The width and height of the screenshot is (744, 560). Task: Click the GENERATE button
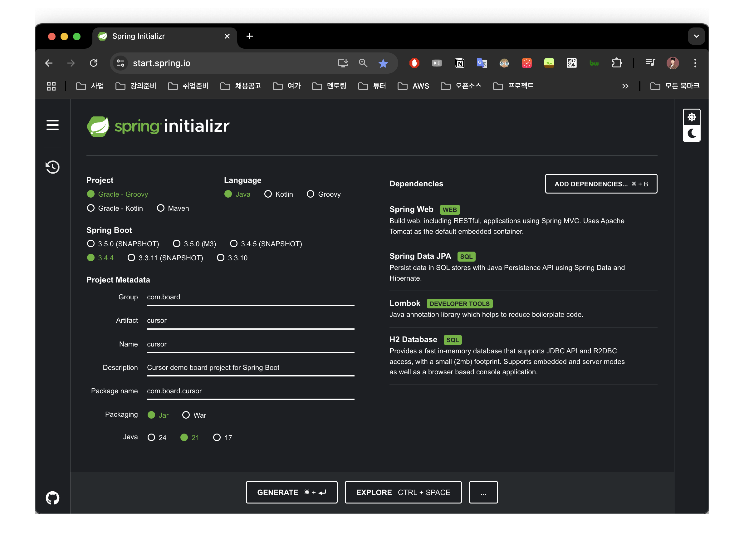pyautogui.click(x=291, y=492)
